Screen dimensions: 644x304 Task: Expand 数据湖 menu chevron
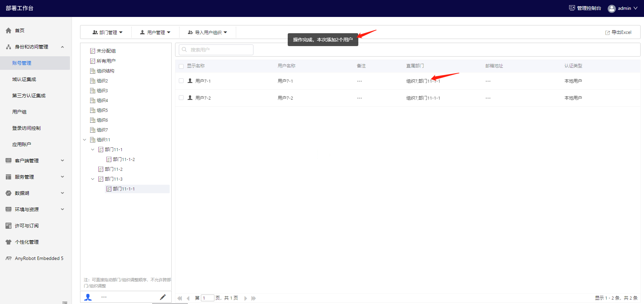[62, 193]
